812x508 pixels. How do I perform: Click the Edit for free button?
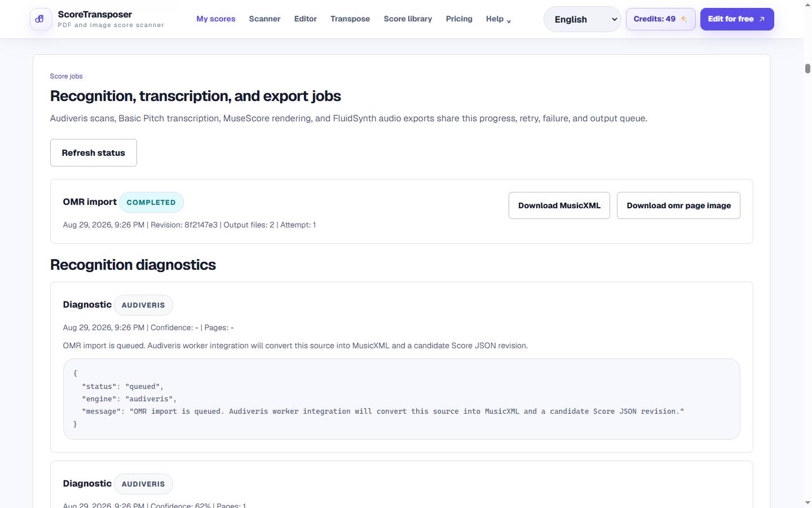[737, 19]
